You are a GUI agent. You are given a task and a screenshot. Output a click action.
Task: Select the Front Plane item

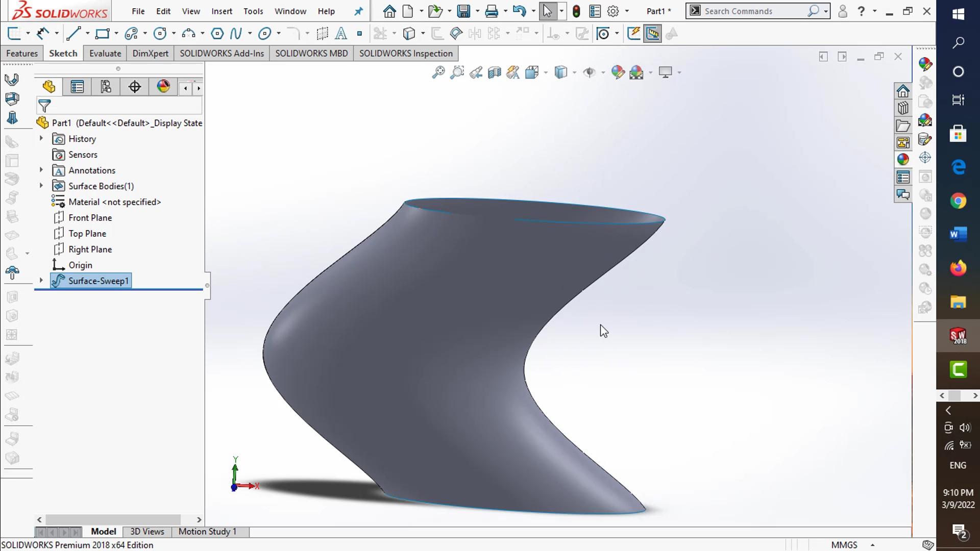point(90,218)
